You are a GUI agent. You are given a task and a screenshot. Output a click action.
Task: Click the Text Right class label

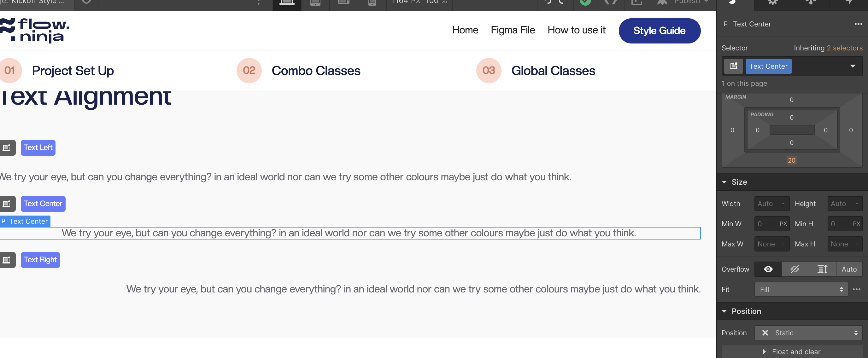(x=40, y=260)
